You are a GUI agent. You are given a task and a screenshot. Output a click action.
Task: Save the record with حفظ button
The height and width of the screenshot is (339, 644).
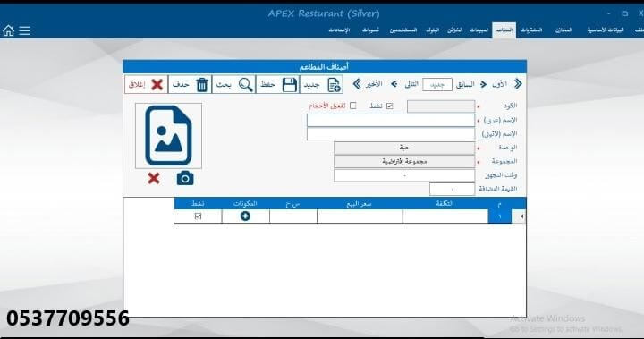click(x=278, y=85)
